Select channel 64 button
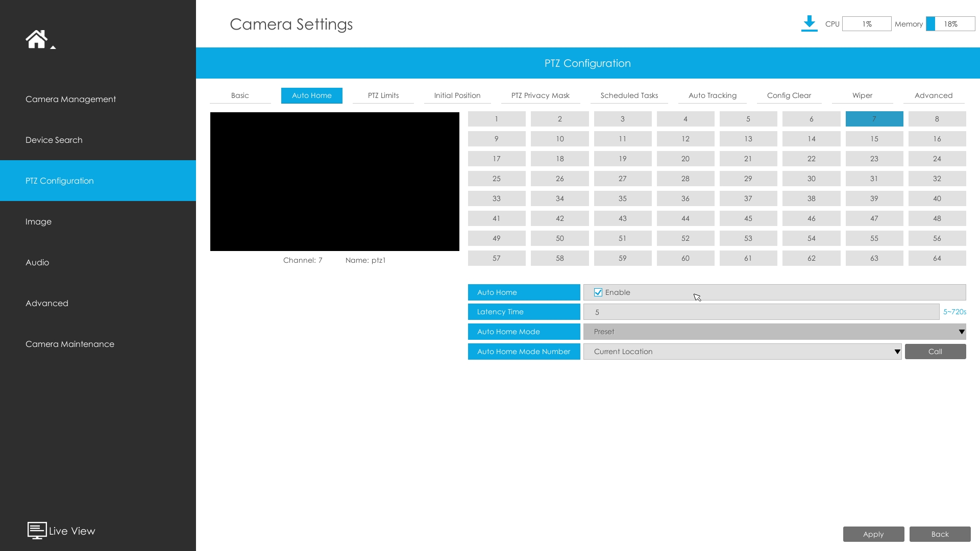The width and height of the screenshot is (980, 551). coord(937,258)
